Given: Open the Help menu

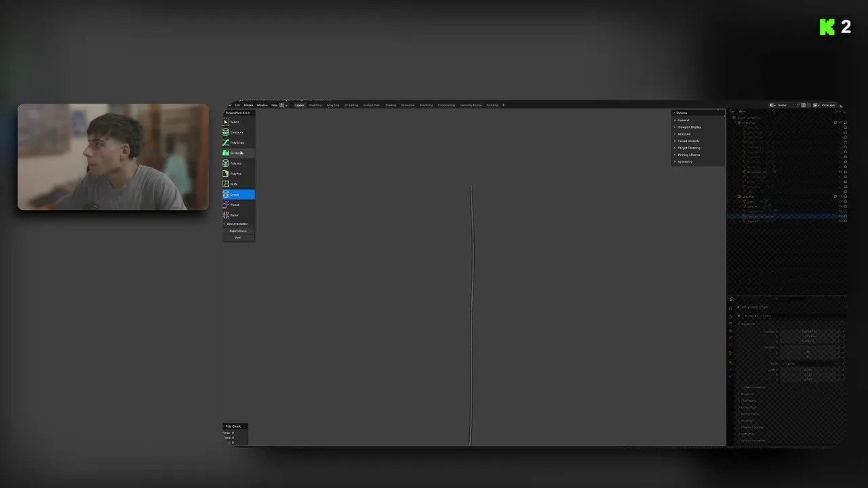Looking at the screenshot, I should 274,105.
